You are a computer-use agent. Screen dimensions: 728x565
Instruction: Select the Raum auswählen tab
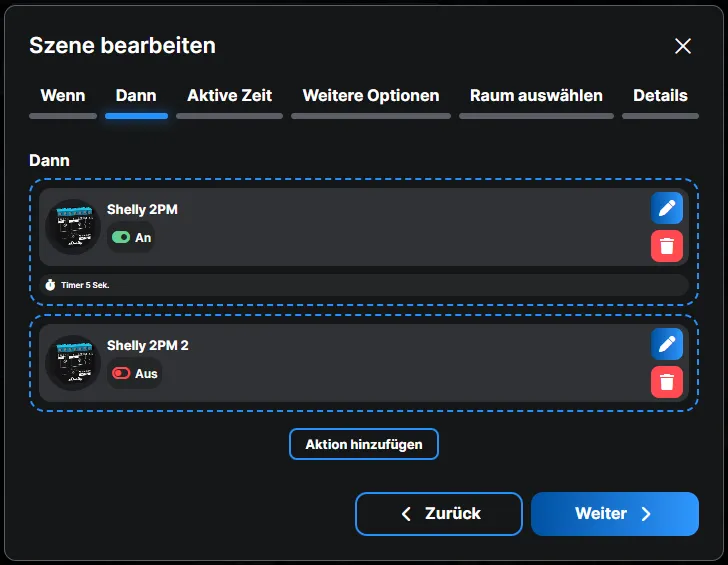536,96
